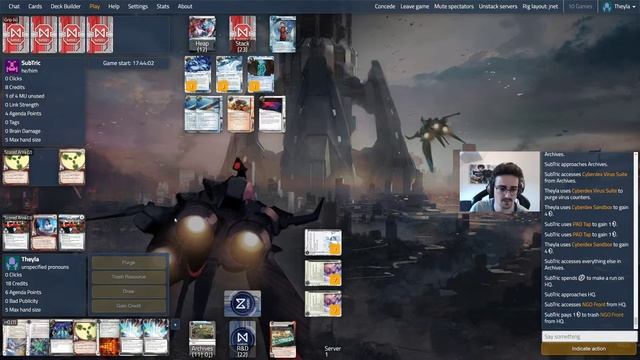Click the '1 of 4 MU unused' text
This screenshot has height=360, width=640.
(24, 96)
